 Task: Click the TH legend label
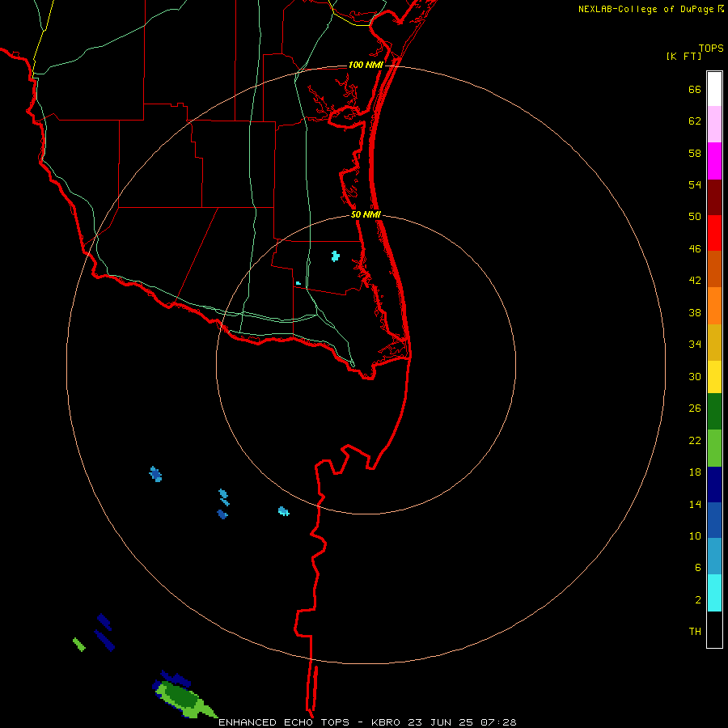click(695, 631)
